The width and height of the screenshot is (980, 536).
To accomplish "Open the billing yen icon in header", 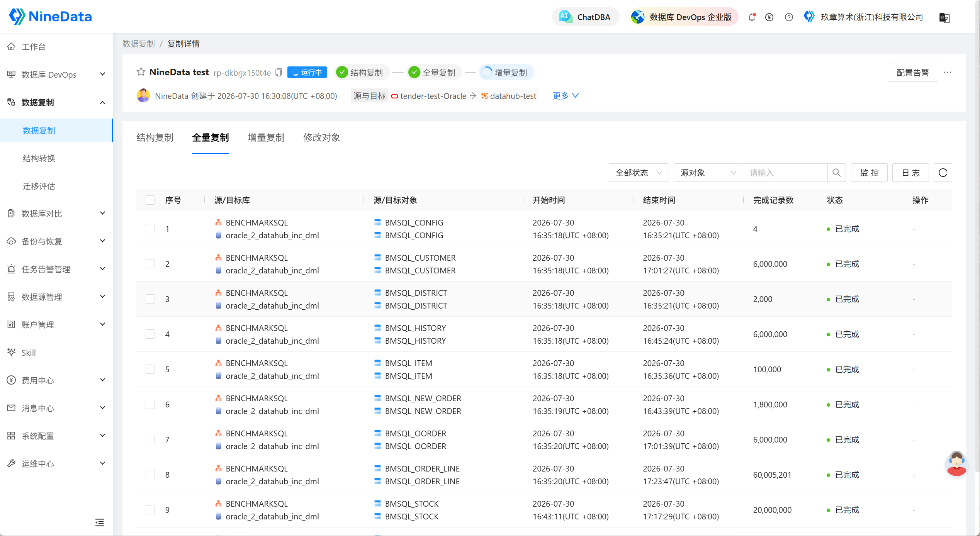I will (x=769, y=17).
